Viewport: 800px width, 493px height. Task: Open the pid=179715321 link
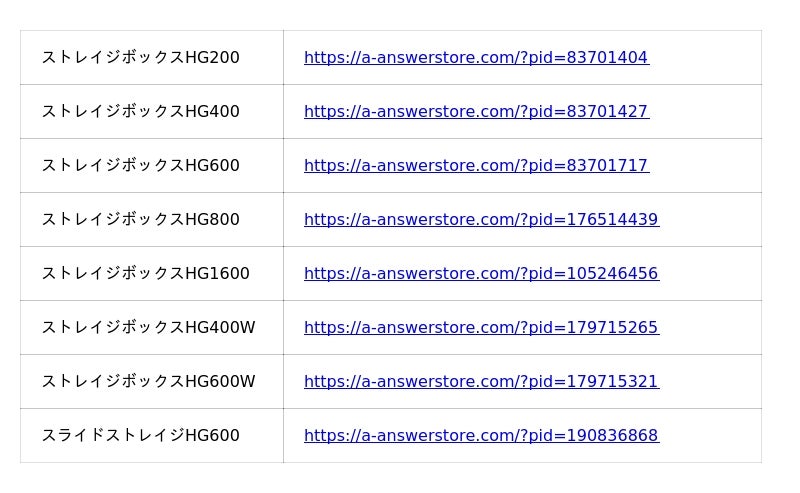point(481,382)
